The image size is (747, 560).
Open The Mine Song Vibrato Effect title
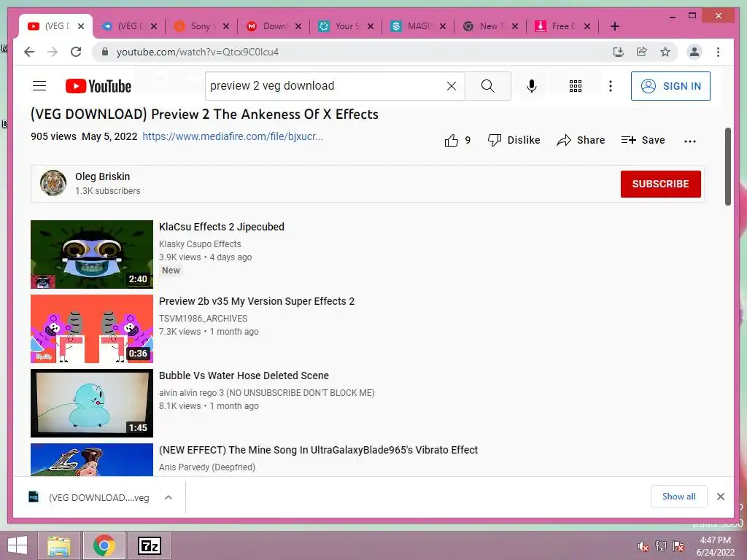click(x=318, y=450)
